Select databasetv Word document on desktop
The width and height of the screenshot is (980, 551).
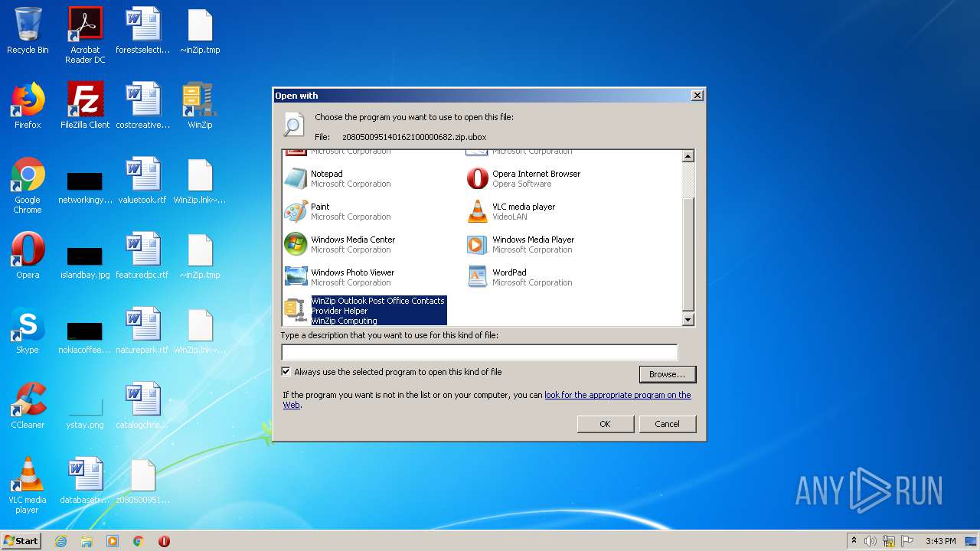click(x=85, y=481)
